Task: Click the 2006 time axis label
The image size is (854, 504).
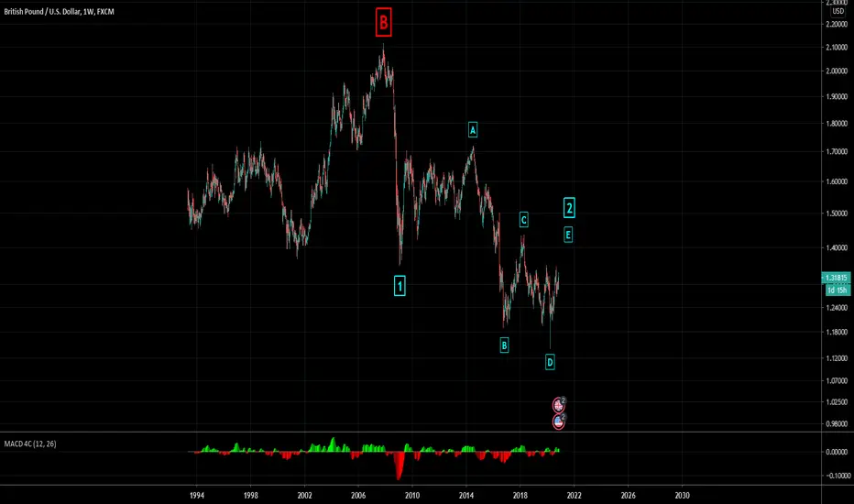Action: 358,495
